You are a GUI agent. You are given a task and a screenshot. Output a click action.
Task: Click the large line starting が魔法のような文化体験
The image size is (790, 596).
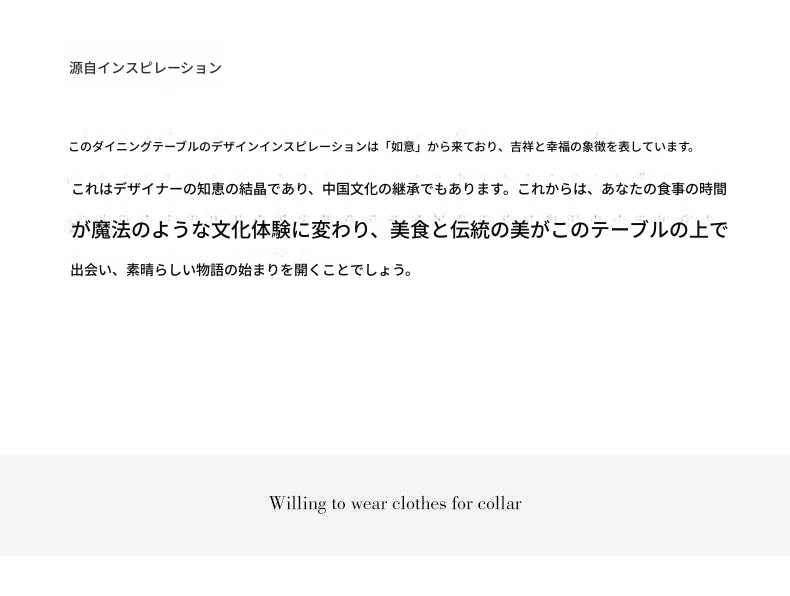[x=400, y=230]
